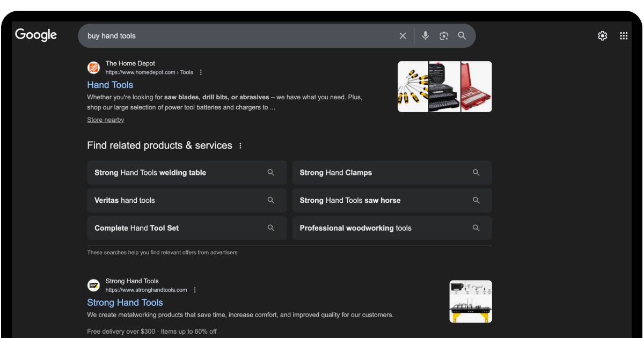Open more options for Strong Hand Tools result
Viewport: 644px width, 338px height.
195,290
